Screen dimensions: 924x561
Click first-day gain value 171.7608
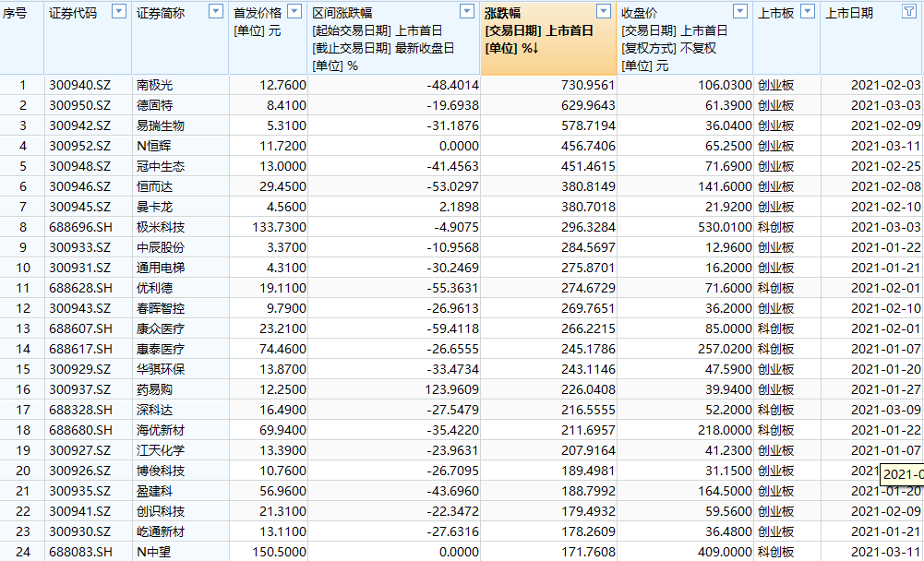click(x=588, y=552)
